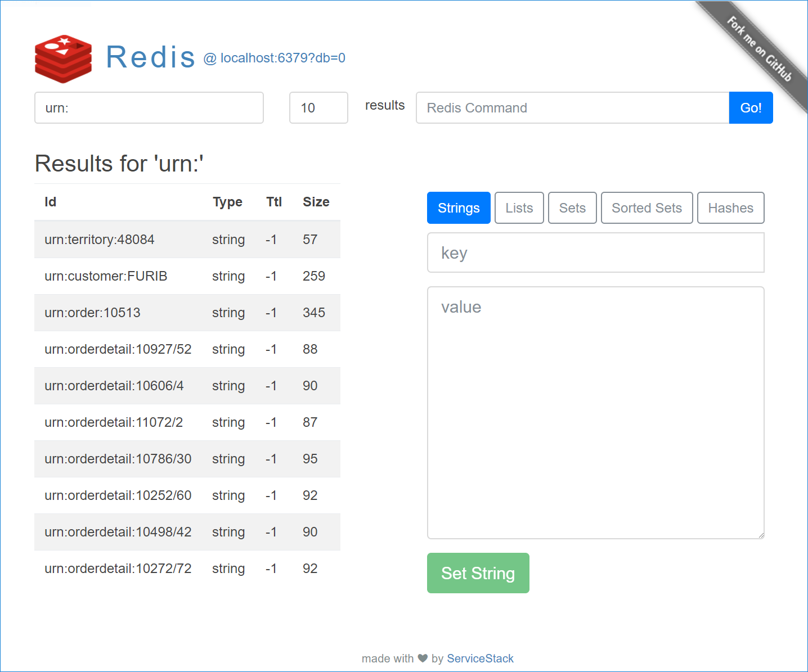Open key urn:territory:48084
Viewport: 808px width, 672px height.
[x=100, y=240]
